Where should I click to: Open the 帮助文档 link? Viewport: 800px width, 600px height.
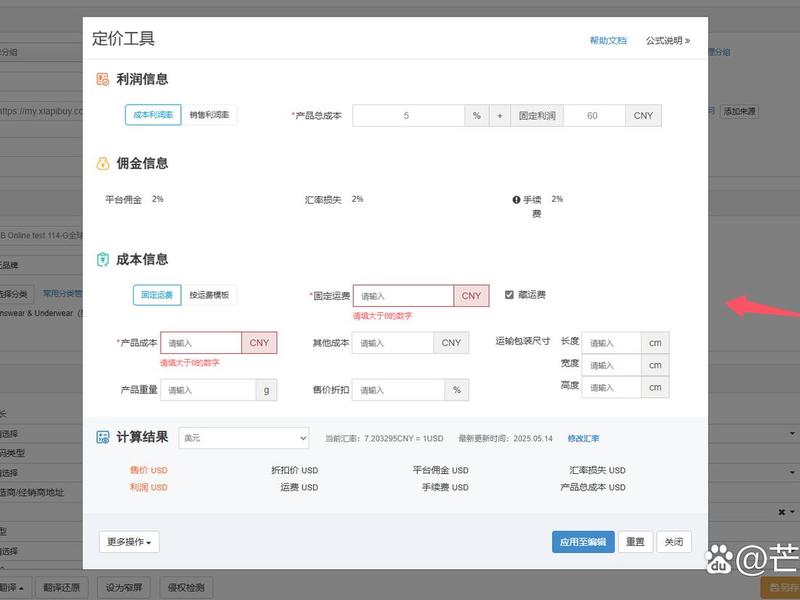click(x=608, y=40)
